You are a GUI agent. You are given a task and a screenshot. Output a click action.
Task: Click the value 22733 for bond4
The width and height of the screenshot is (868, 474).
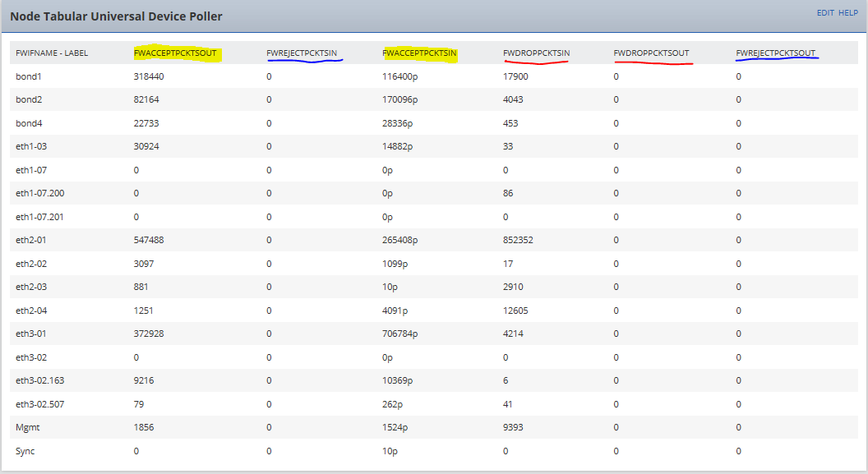pos(146,123)
